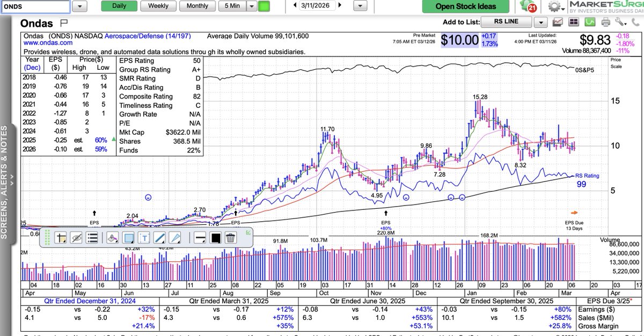Expand the Add to List dropdown arrow
The width and height of the screenshot is (644, 336).
point(541,22)
